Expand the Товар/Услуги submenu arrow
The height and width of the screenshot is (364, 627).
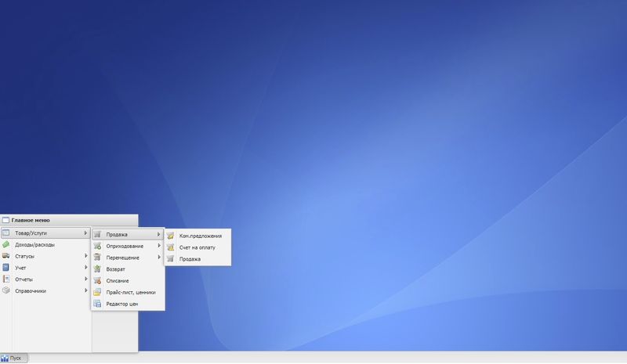pos(85,232)
